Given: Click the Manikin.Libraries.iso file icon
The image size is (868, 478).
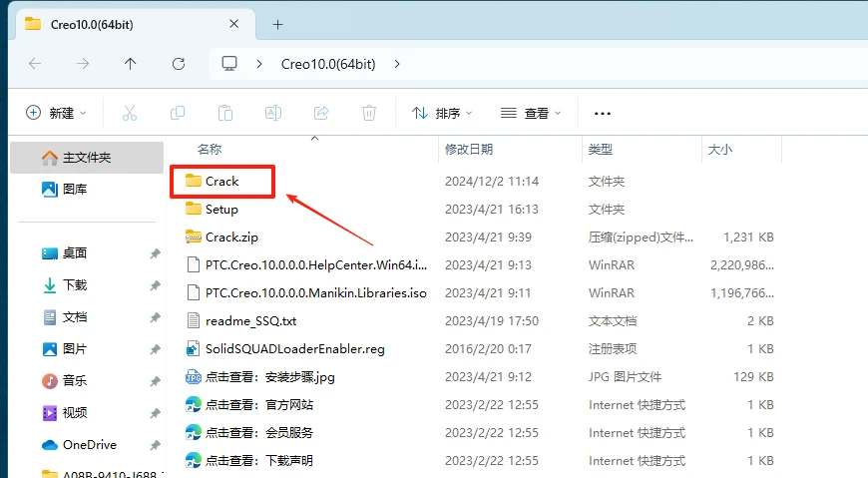Looking at the screenshot, I should (194, 292).
